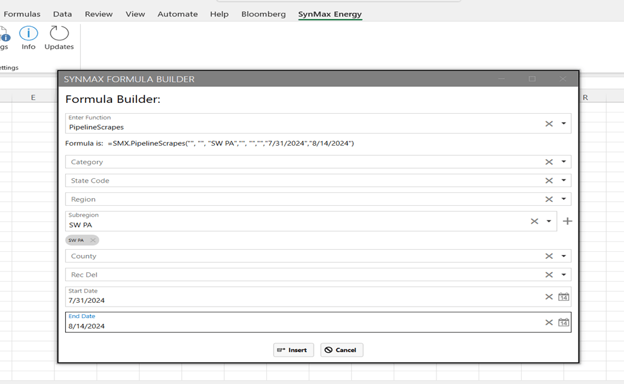Clear the End Date value
The height and width of the screenshot is (384, 624).
click(x=549, y=322)
